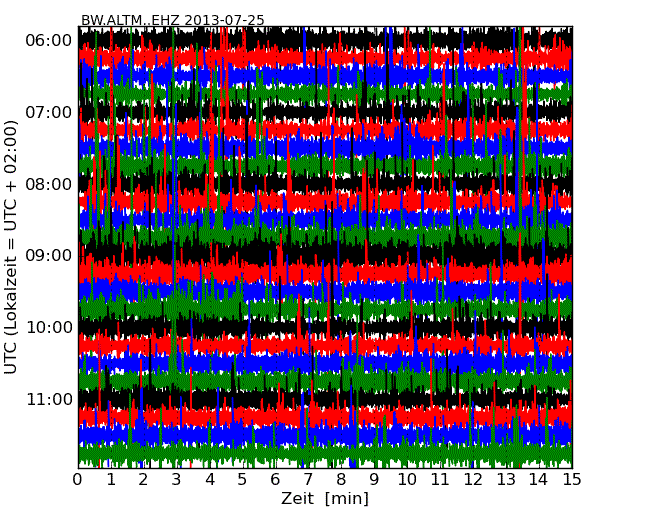The width and height of the screenshot is (650, 520).
Task: Click the x-axis tick label 12
Action: coord(473,480)
